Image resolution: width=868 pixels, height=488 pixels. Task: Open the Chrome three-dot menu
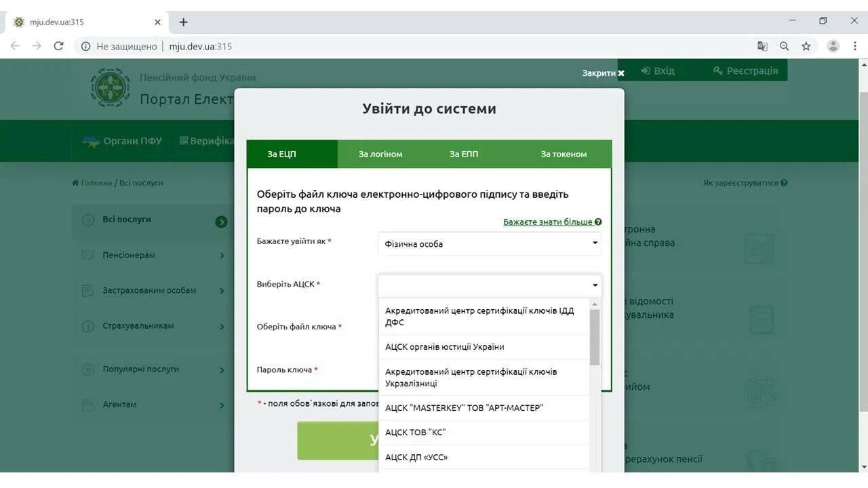click(x=854, y=46)
